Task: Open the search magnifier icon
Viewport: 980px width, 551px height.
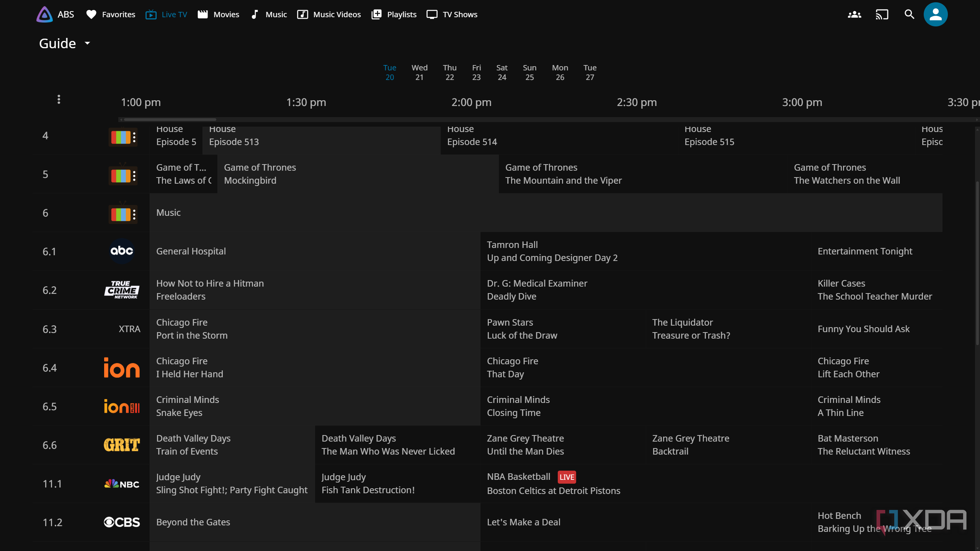Action: click(x=909, y=15)
